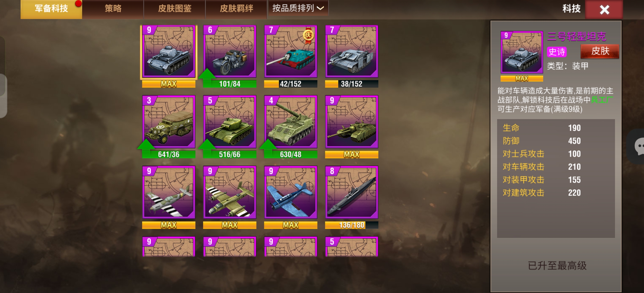The image size is (644, 293).
Task: Choose the blue navy fighter plane card
Action: [291, 192]
